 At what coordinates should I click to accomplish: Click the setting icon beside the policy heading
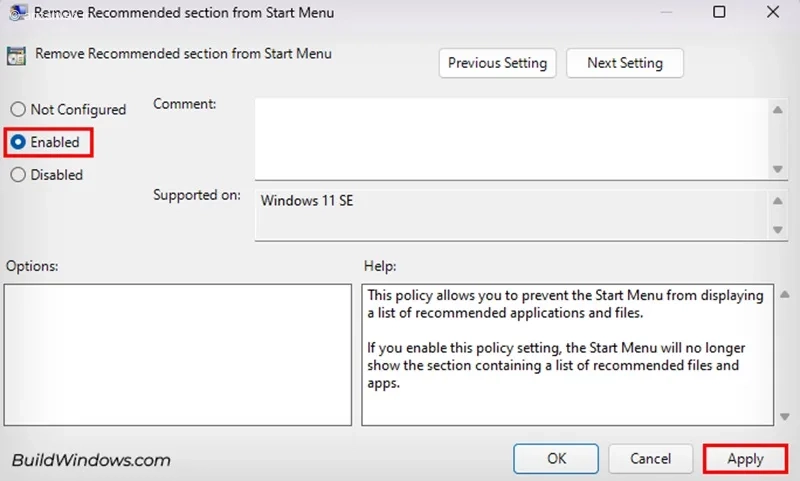[x=18, y=56]
